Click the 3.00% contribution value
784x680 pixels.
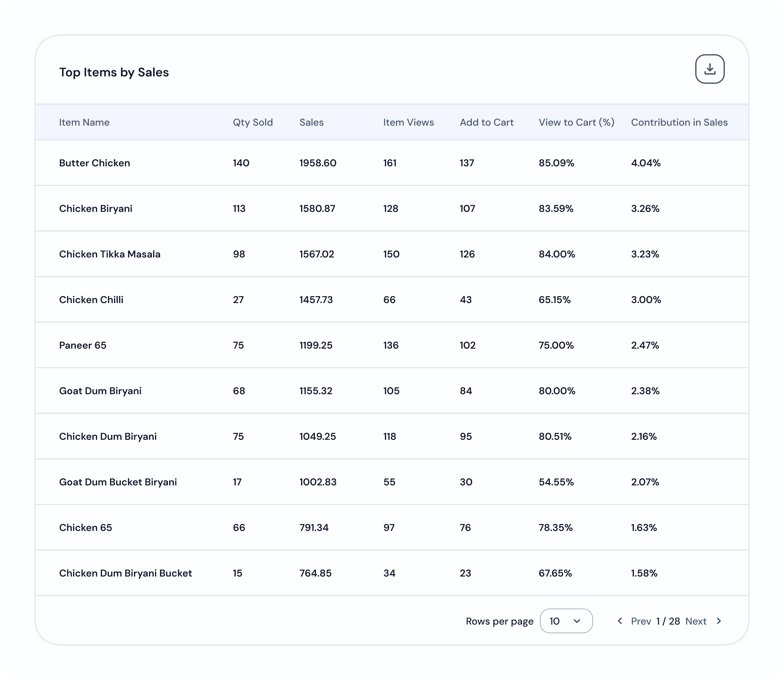tap(646, 299)
